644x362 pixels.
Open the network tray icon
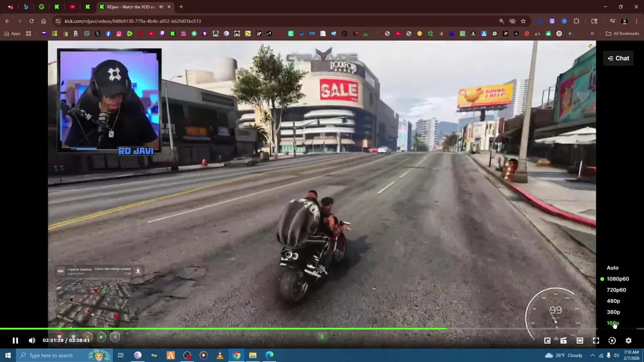point(601,355)
